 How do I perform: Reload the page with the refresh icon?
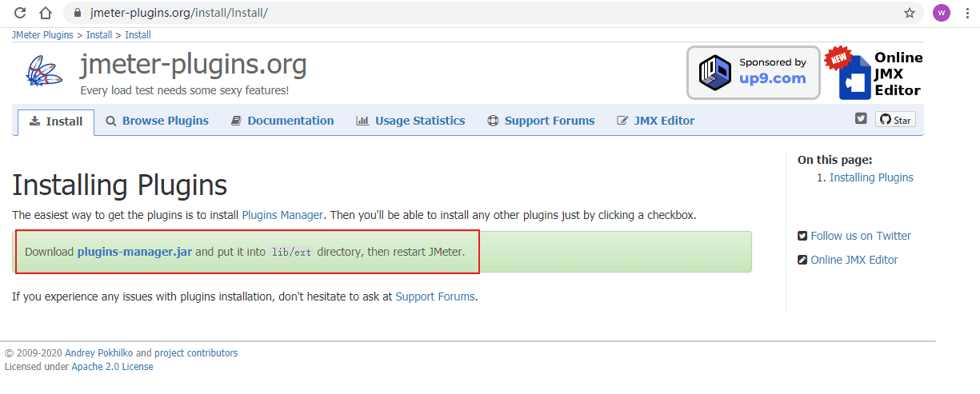[x=21, y=13]
